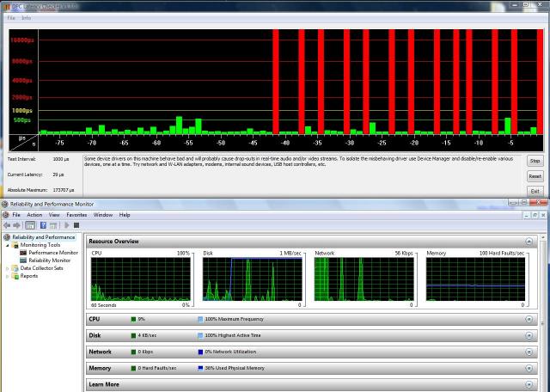Open the Window menu

103,215
